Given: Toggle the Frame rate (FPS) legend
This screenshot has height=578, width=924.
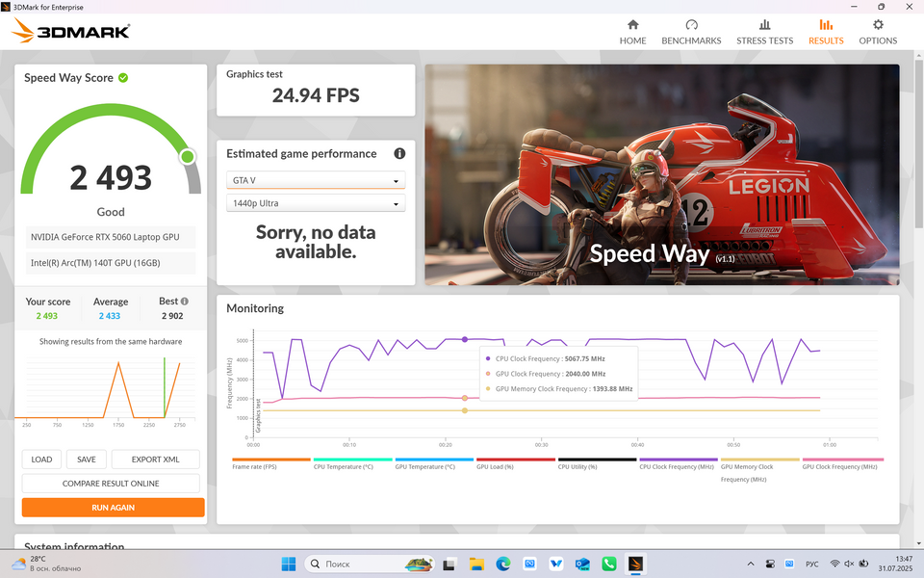Looking at the screenshot, I should point(271,463).
